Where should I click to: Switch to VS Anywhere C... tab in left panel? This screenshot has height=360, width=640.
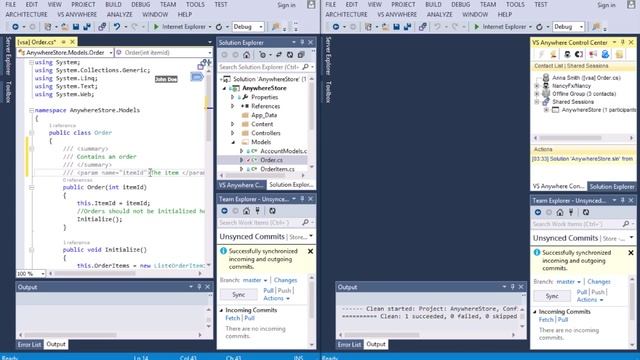pos(241,185)
